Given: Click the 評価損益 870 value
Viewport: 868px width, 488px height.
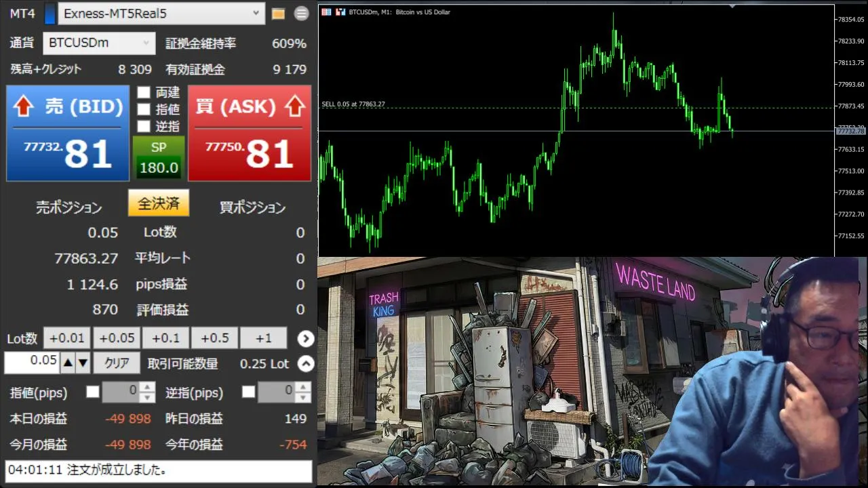Looking at the screenshot, I should (105, 310).
